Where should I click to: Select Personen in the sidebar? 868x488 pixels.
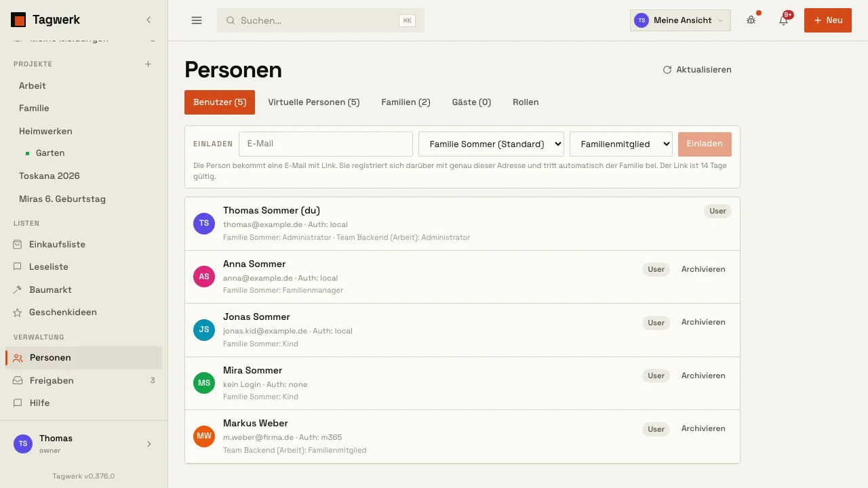[x=83, y=357]
